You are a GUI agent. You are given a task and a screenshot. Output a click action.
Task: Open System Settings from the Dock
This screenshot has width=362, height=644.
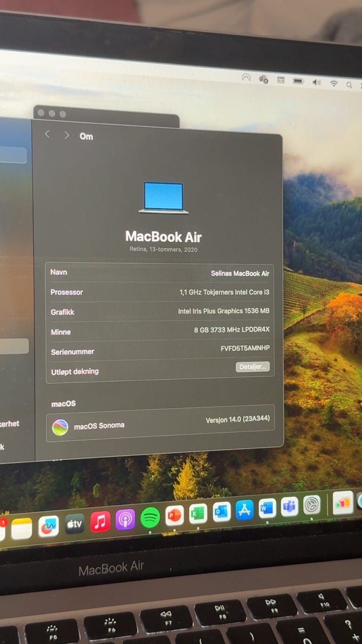coord(312,505)
